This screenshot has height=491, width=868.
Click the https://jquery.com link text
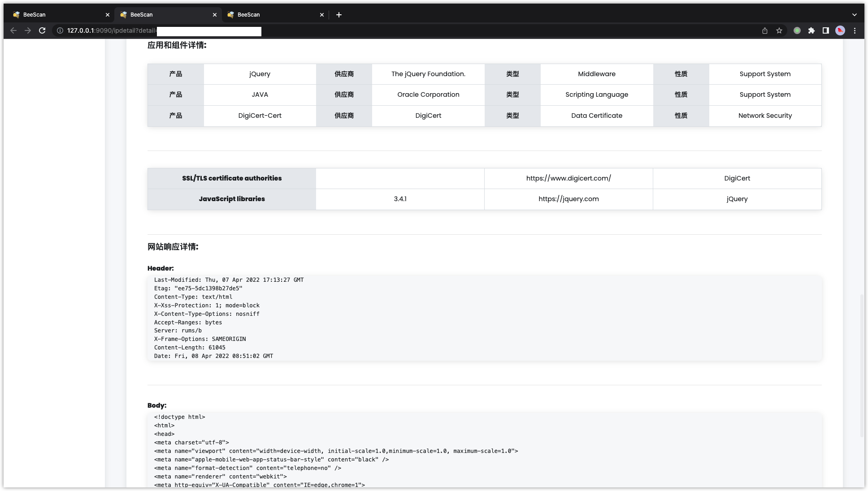coord(569,199)
